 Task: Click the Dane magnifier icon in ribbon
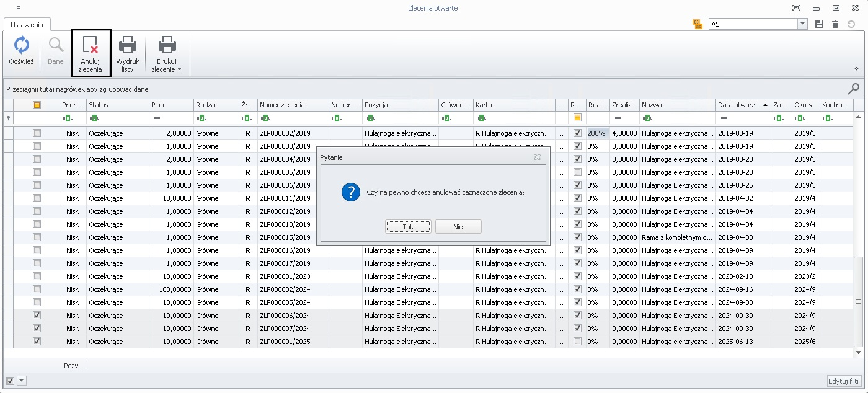tap(56, 45)
